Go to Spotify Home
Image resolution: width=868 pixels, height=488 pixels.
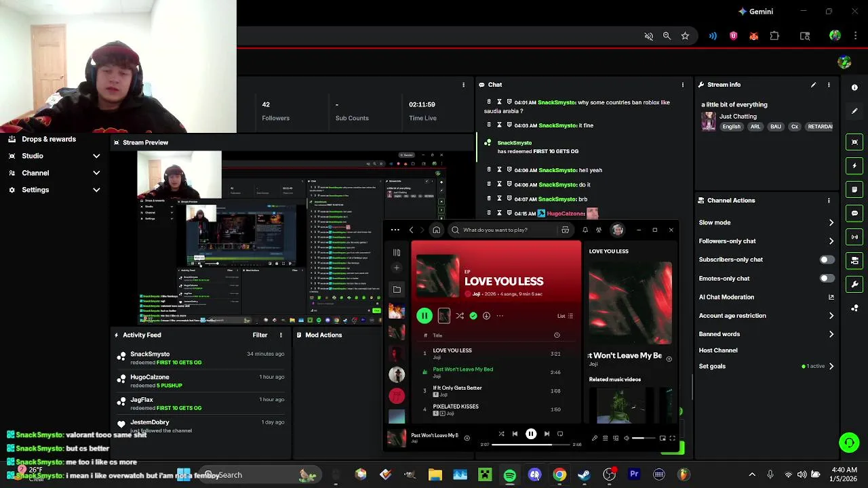(x=436, y=230)
